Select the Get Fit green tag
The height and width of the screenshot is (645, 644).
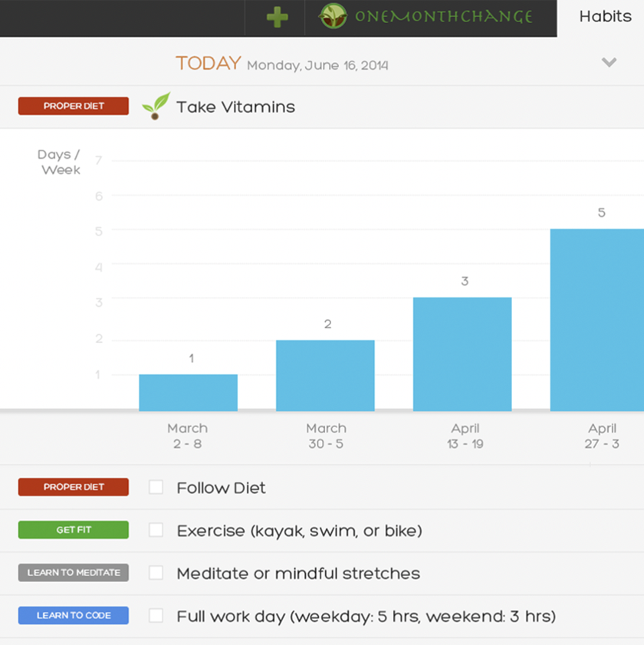click(x=74, y=530)
